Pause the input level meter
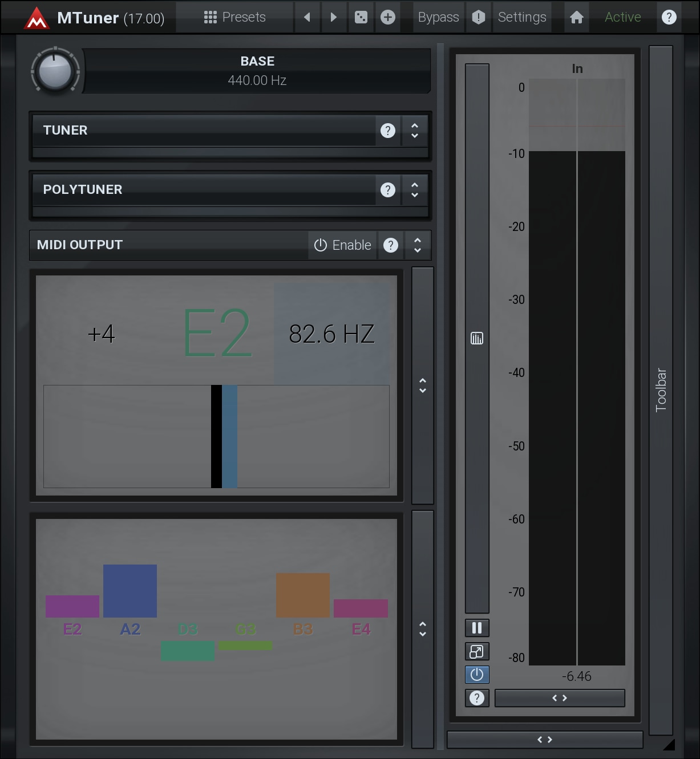 477,628
